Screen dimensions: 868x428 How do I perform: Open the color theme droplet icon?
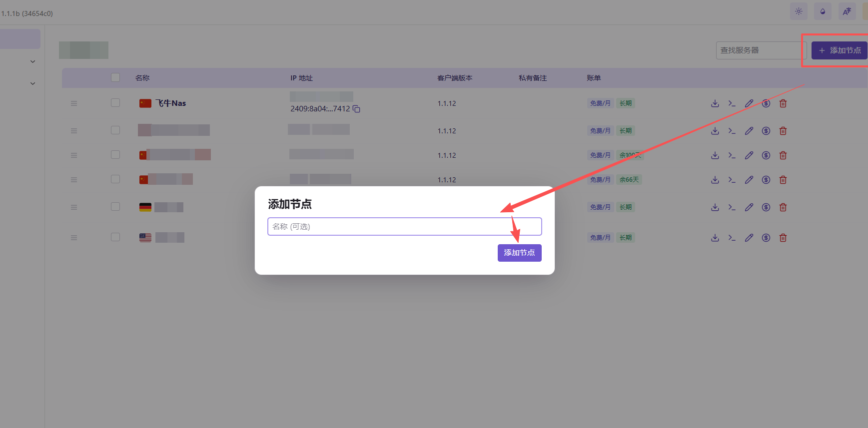(823, 11)
